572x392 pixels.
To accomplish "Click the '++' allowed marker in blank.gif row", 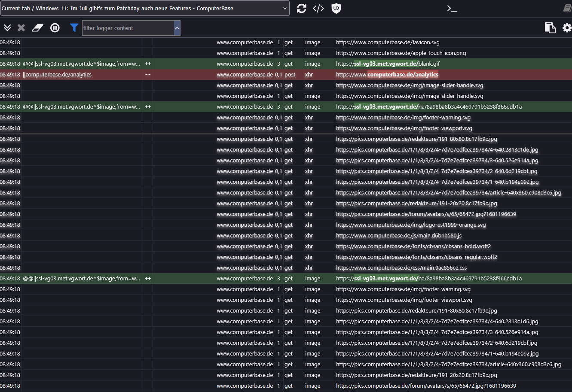I will click(148, 64).
